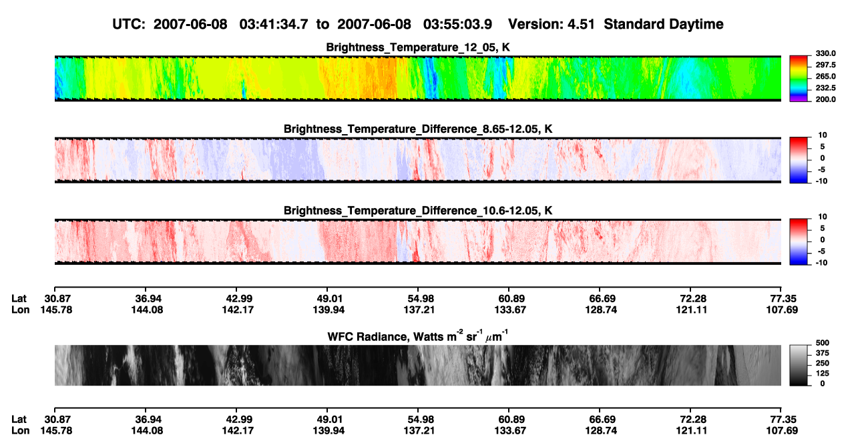Click the rainbow colorbar for Brightness_Temperature_12_05
868x445 pixels.
[x=798, y=78]
